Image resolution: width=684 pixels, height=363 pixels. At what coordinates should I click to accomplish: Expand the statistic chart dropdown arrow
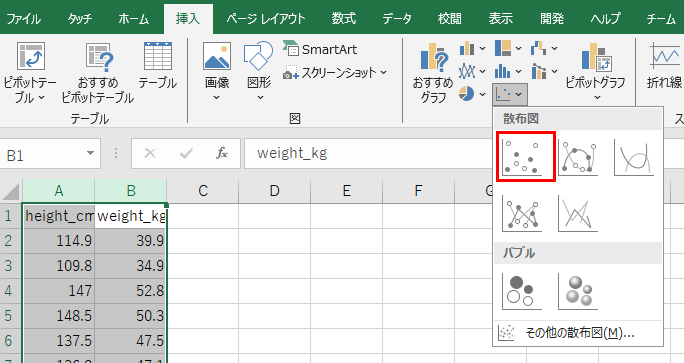point(518,71)
